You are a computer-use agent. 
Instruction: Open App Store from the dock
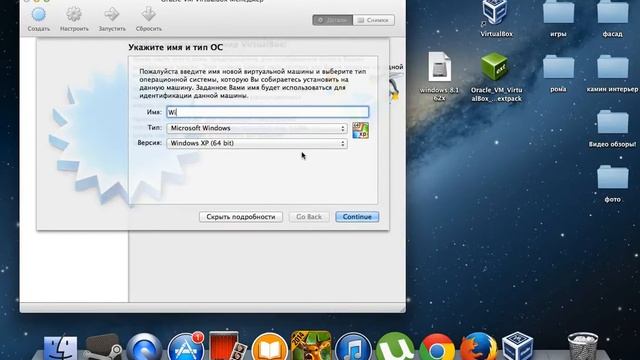pos(186,348)
